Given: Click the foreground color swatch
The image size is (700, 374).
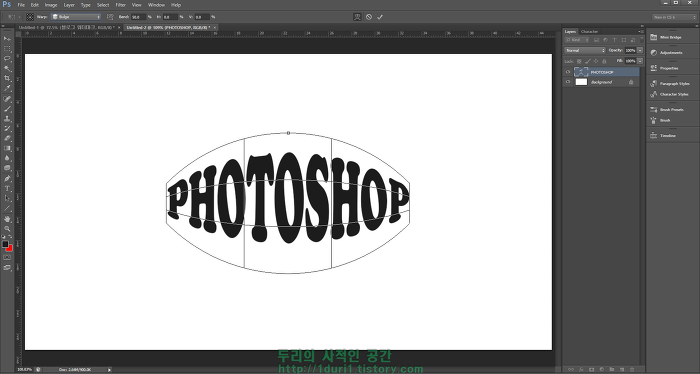Looking at the screenshot, I should 5,244.
